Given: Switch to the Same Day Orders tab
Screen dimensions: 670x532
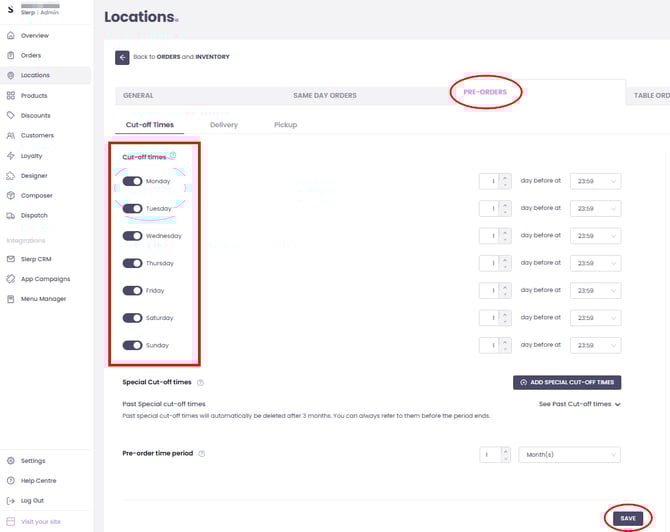Looking at the screenshot, I should [x=324, y=95].
